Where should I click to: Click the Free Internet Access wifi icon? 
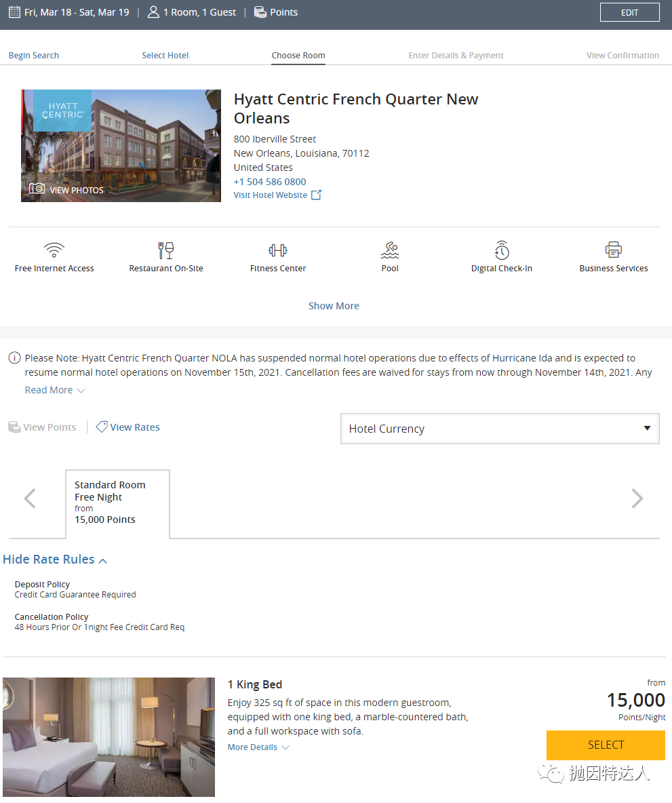(x=54, y=250)
